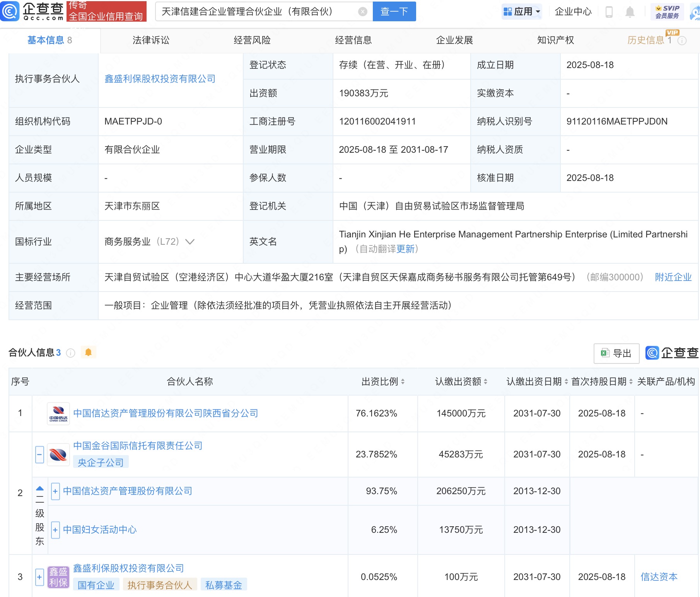Screen dimensions: 700x597
Task: Open executive partner 鑫盛利保股权投资有限公司 link
Action: coord(160,79)
